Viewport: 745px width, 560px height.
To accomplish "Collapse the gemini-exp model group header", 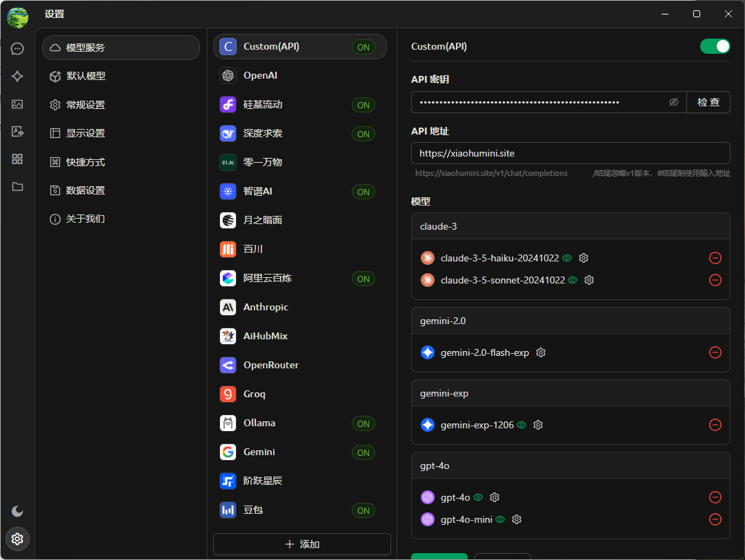I will [x=570, y=393].
